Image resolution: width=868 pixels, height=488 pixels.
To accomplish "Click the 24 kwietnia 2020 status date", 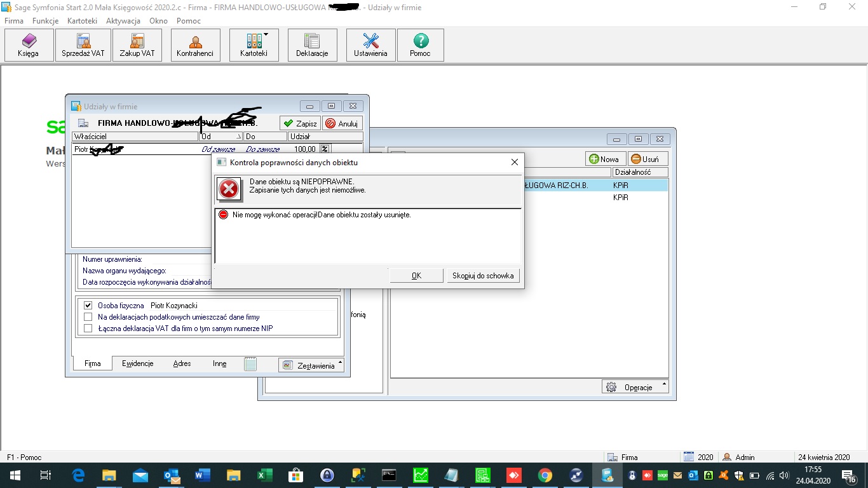I will click(x=824, y=457).
